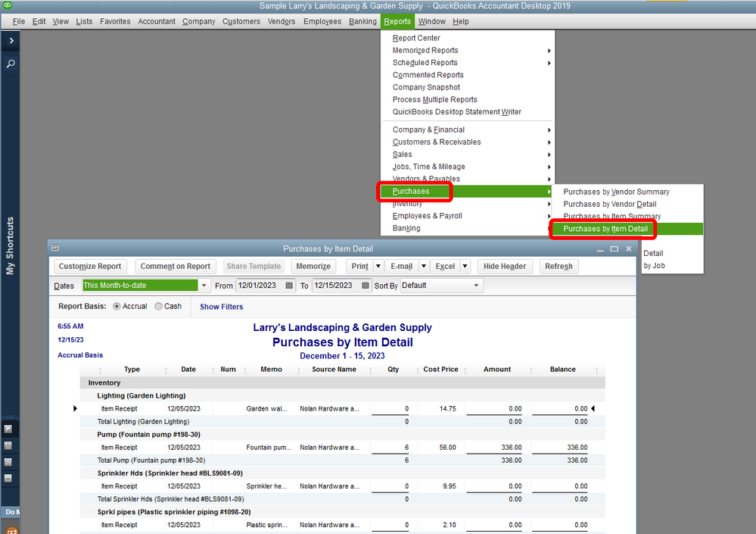Image resolution: width=756 pixels, height=534 pixels.
Task: Click the last shortcut icon in sidebar bottom
Action: point(8,478)
